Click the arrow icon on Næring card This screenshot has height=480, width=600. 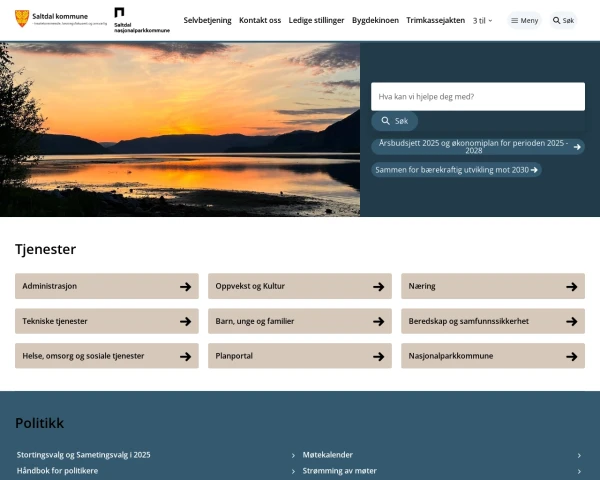[x=572, y=286]
